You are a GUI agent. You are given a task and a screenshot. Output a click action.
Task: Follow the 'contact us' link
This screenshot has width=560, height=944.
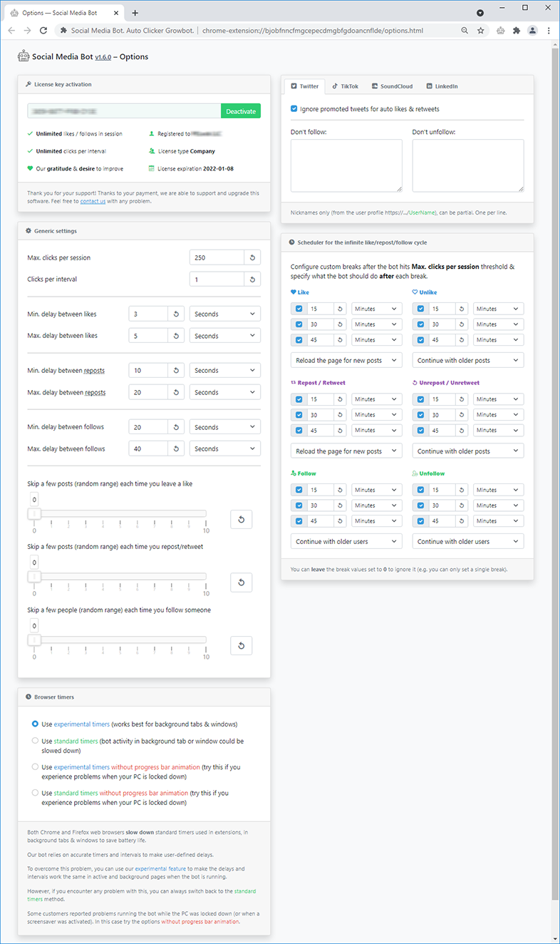click(93, 201)
